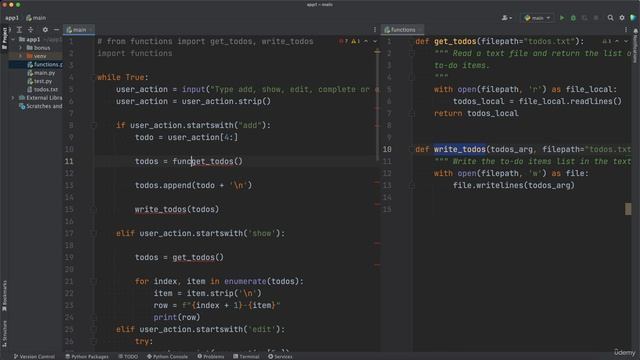The height and width of the screenshot is (360, 640).
Task: Open left editor tab options (three dots)
Action: tap(375, 30)
